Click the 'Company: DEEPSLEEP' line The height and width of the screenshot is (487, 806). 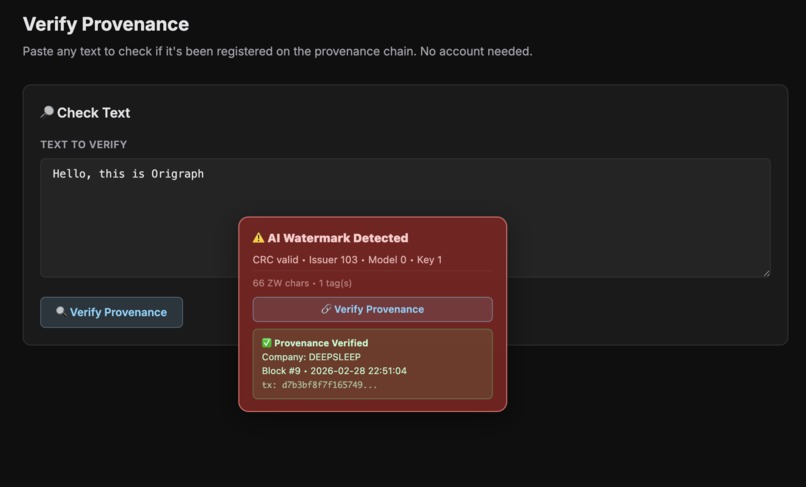(x=311, y=357)
